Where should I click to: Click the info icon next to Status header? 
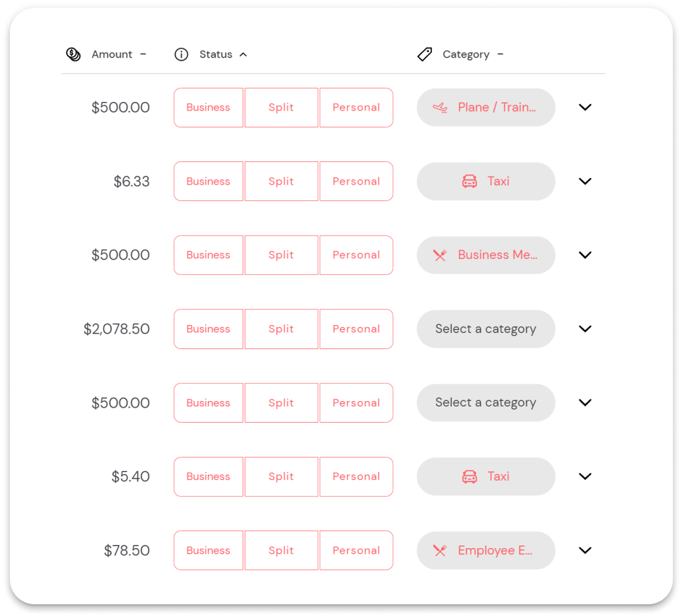point(182,54)
